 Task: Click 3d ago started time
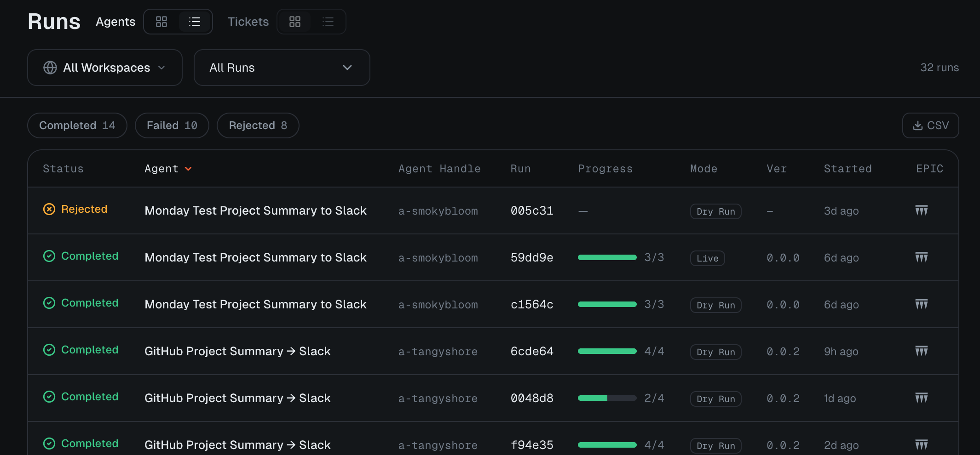click(841, 211)
